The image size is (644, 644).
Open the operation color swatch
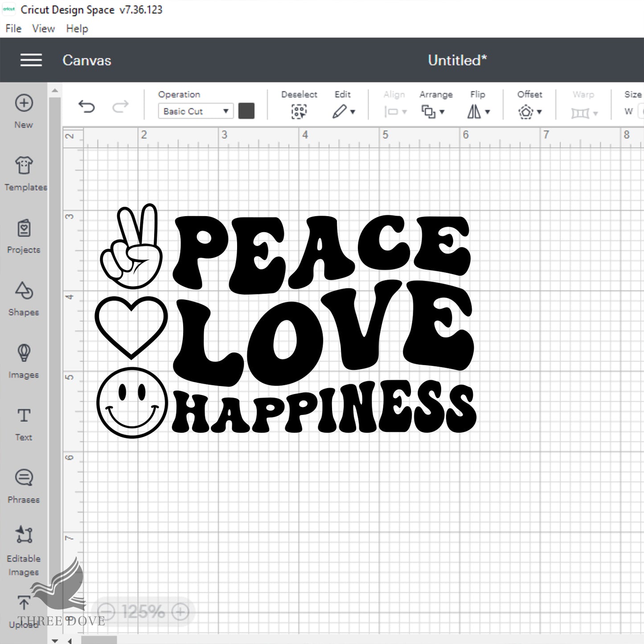(246, 111)
